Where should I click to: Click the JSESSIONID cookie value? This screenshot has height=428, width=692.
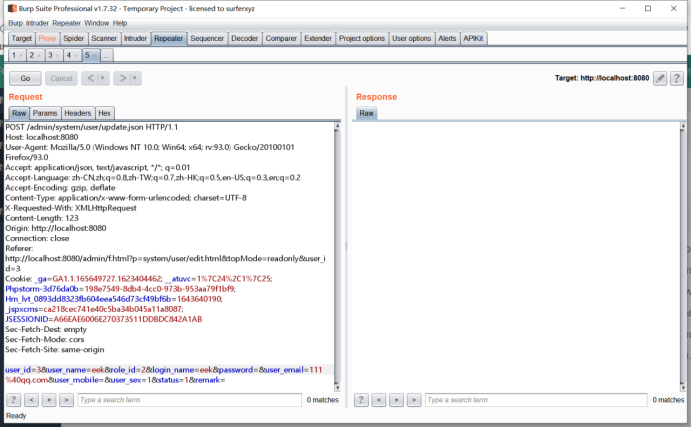point(128,319)
